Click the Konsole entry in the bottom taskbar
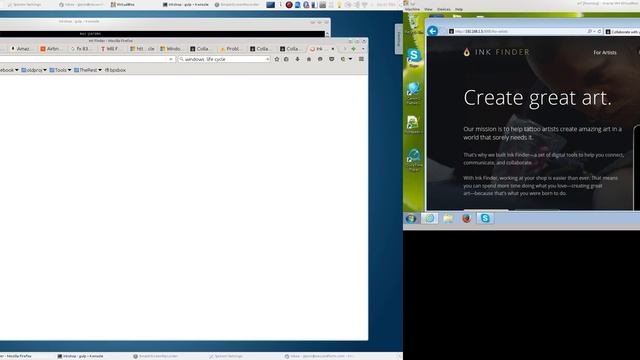This screenshot has width=640, height=360. coord(80,356)
